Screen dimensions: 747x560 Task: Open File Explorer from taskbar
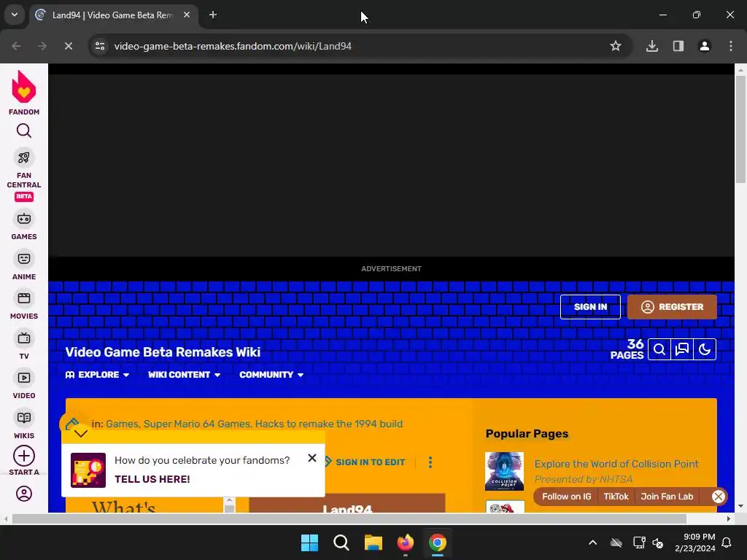coord(373,542)
